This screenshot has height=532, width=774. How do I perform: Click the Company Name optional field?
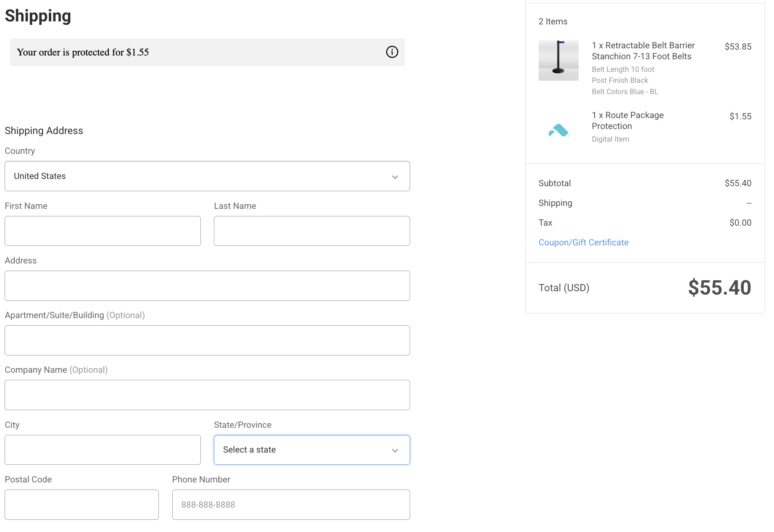pos(207,395)
